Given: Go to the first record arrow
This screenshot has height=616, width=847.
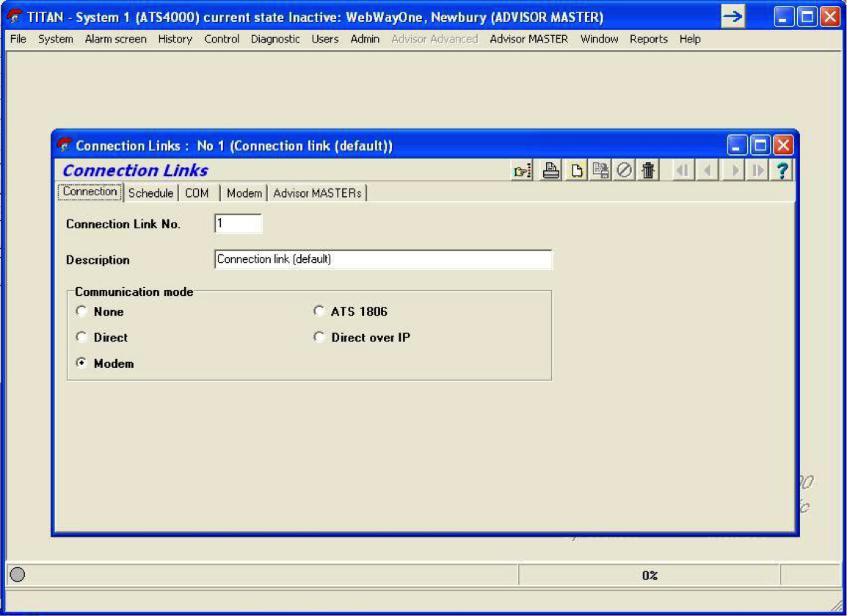Looking at the screenshot, I should tap(683, 171).
